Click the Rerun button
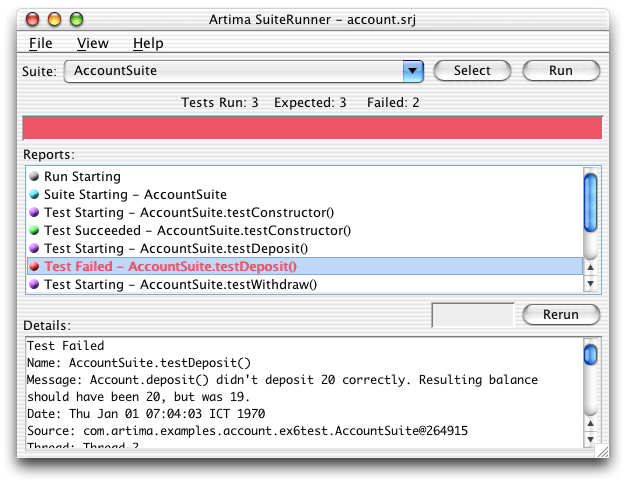 pyautogui.click(x=561, y=314)
